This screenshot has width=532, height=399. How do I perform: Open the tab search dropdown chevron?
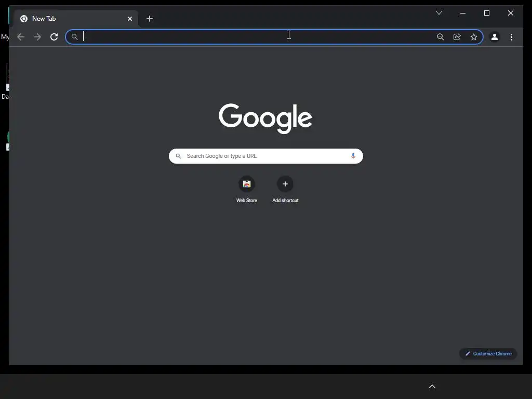439,13
